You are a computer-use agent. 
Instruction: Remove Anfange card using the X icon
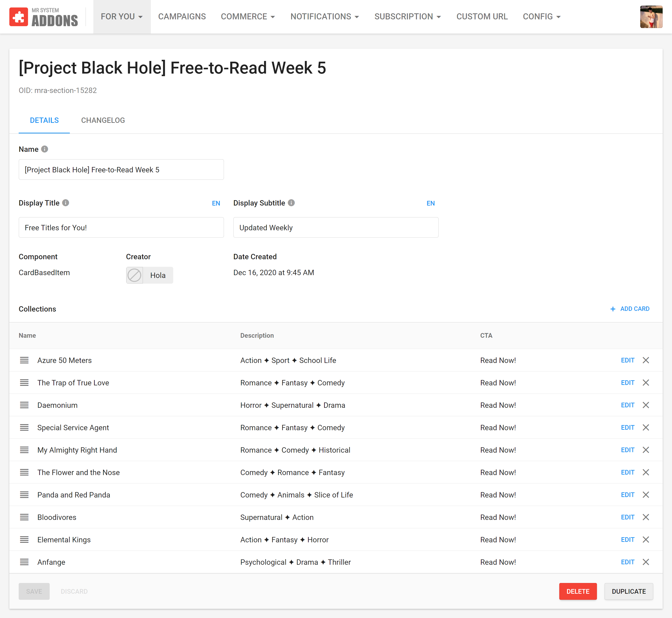coord(646,562)
